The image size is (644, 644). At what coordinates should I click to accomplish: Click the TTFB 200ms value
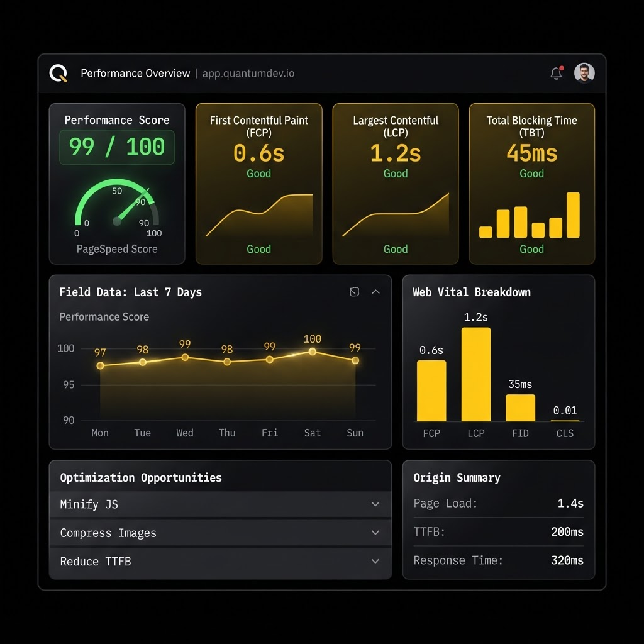point(567,532)
